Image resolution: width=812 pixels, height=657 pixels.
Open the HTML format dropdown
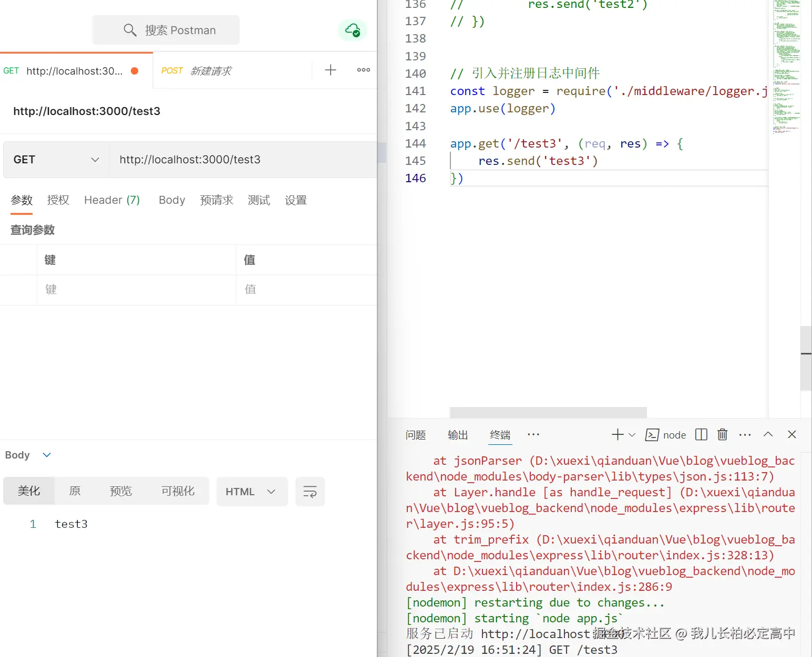[x=252, y=492]
